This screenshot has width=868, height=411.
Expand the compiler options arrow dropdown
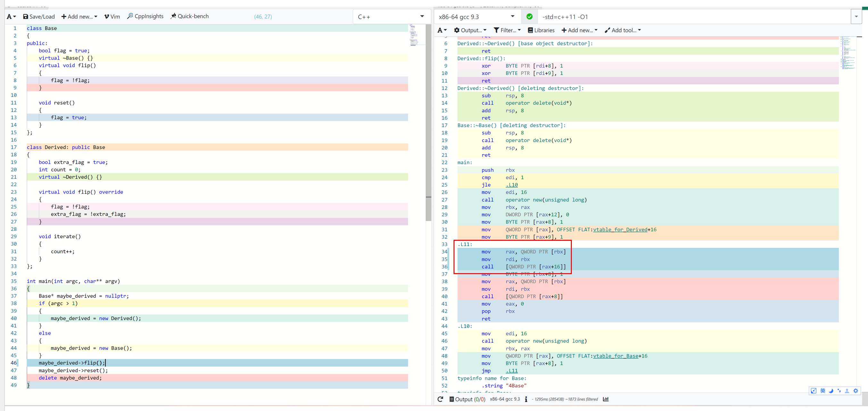(x=856, y=16)
